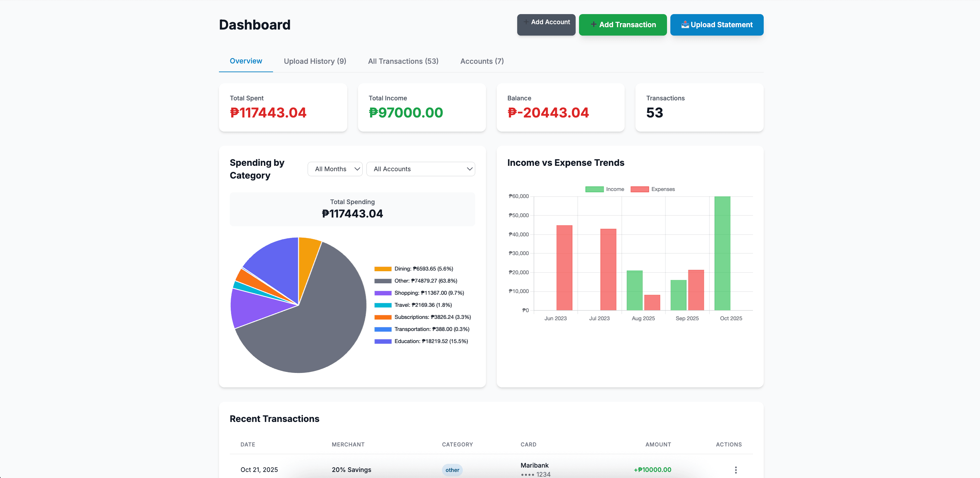
Task: Click the Add Transaction button
Action: coord(622,25)
